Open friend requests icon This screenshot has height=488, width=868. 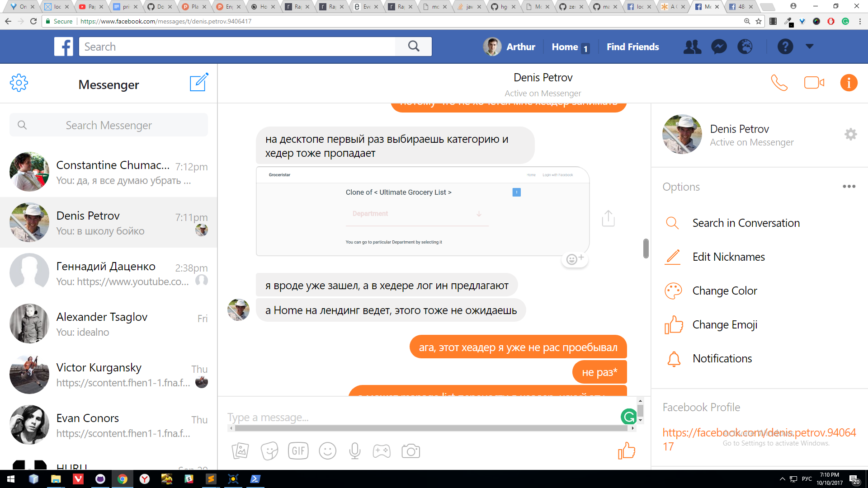pos(692,47)
